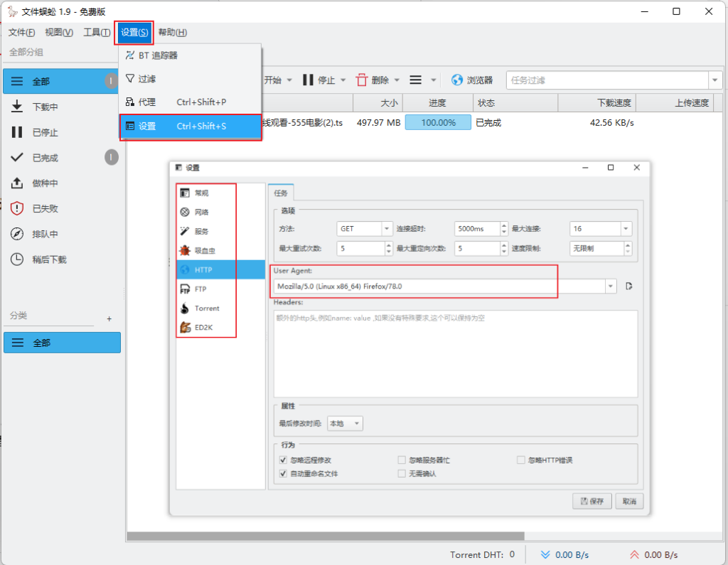Enable the 忽略服务器忙 checkbox
Viewport: 728px width, 565px height.
point(402,460)
